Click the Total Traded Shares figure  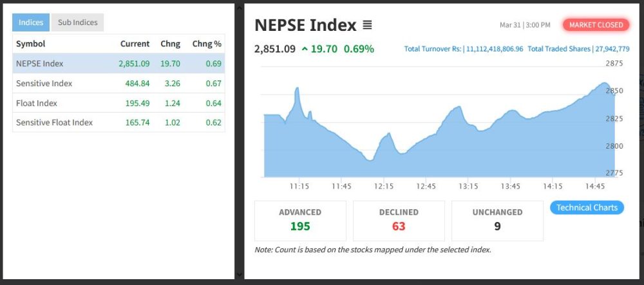[612, 49]
